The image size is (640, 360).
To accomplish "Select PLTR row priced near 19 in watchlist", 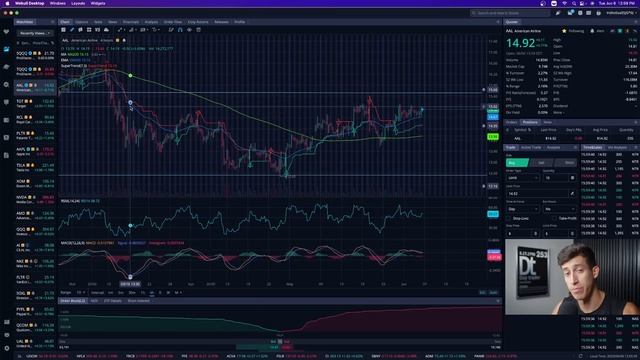I will [x=35, y=136].
